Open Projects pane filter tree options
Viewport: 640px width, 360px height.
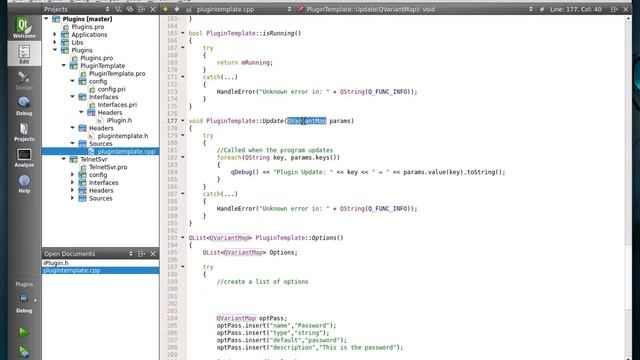tap(118, 9)
